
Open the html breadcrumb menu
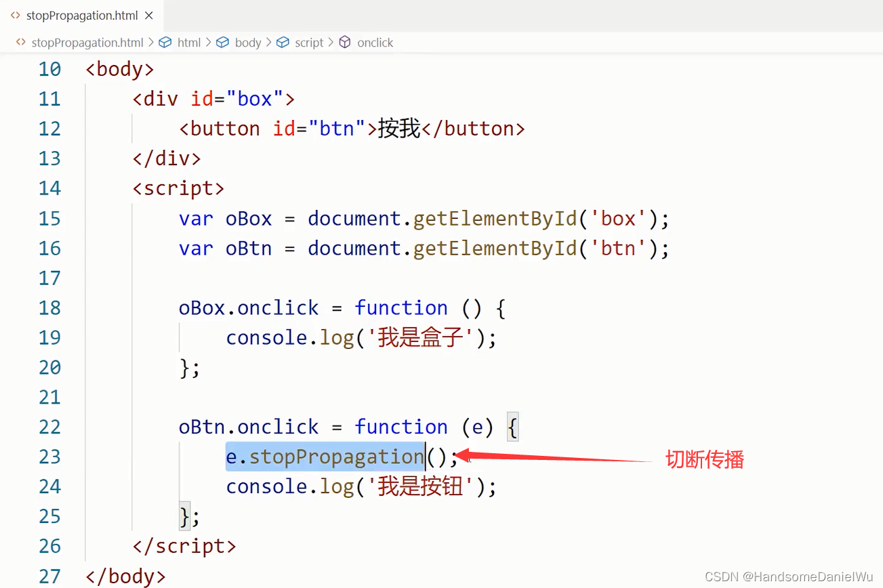[189, 42]
